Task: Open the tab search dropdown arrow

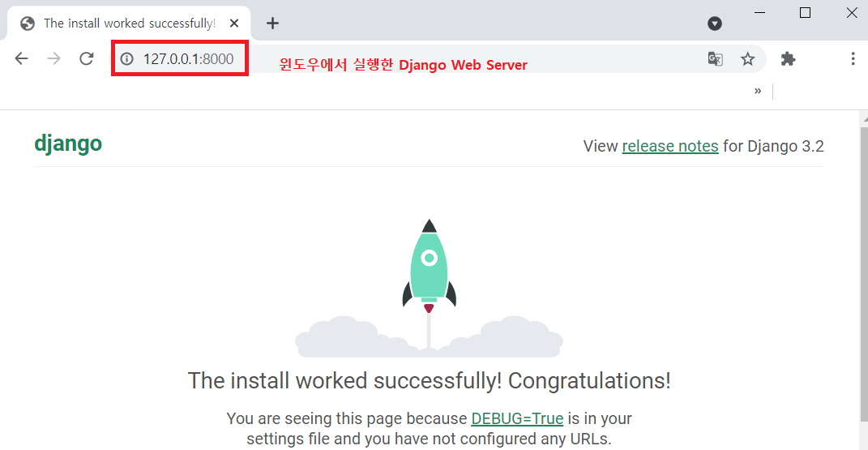Action: pos(715,24)
